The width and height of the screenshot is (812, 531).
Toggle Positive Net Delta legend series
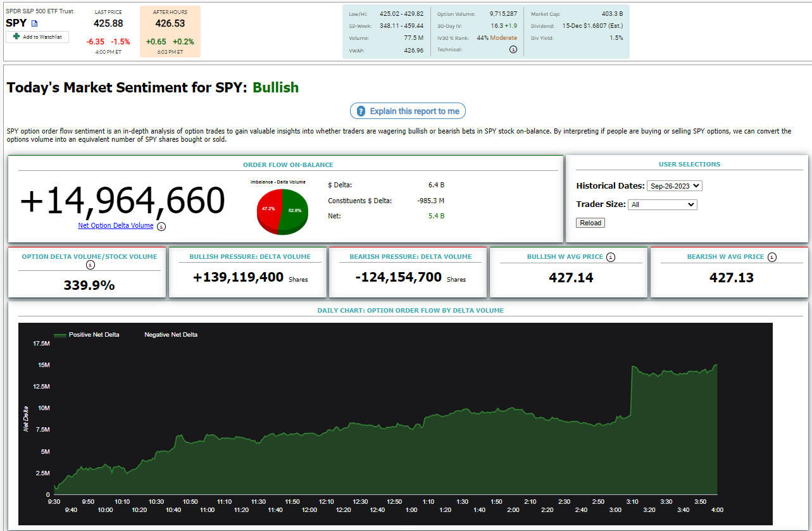[x=87, y=335]
